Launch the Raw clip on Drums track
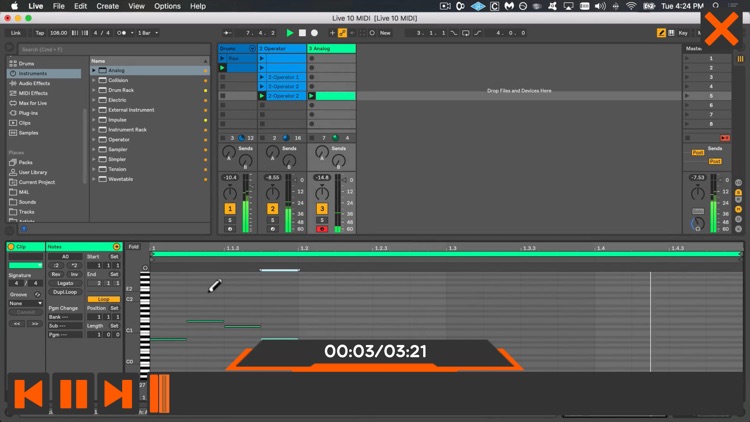 tap(222, 58)
